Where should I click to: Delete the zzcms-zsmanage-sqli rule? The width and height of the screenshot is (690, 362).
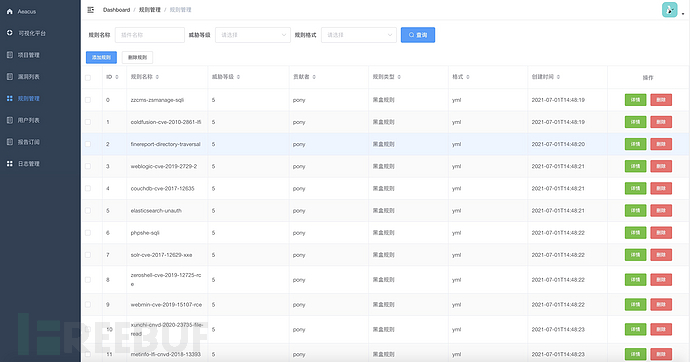tap(661, 100)
